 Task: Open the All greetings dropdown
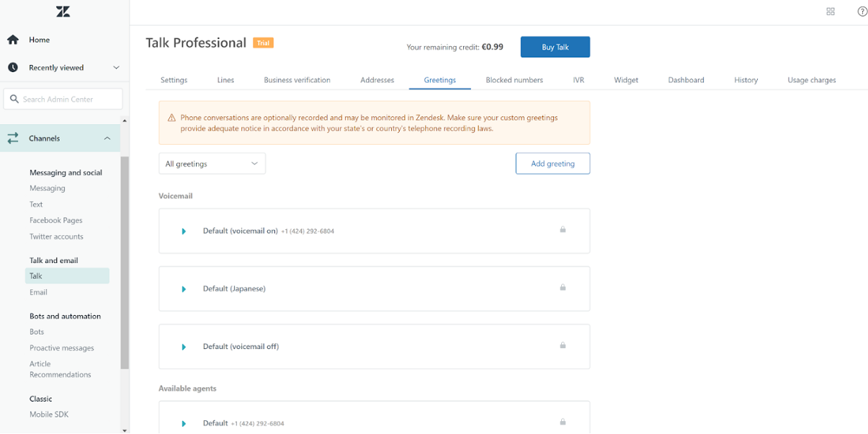pyautogui.click(x=212, y=164)
